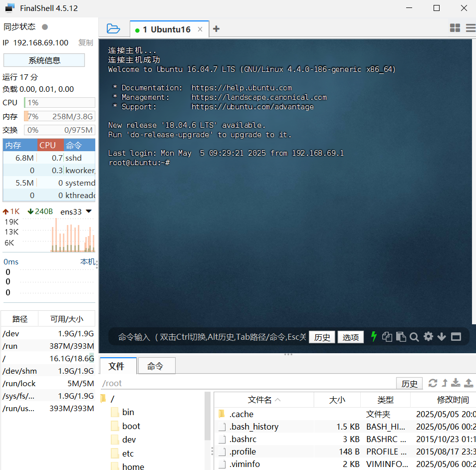Image resolution: width=476 pixels, height=470 pixels.
Task: Click the 本机 ping target link
Action: pyautogui.click(x=88, y=262)
